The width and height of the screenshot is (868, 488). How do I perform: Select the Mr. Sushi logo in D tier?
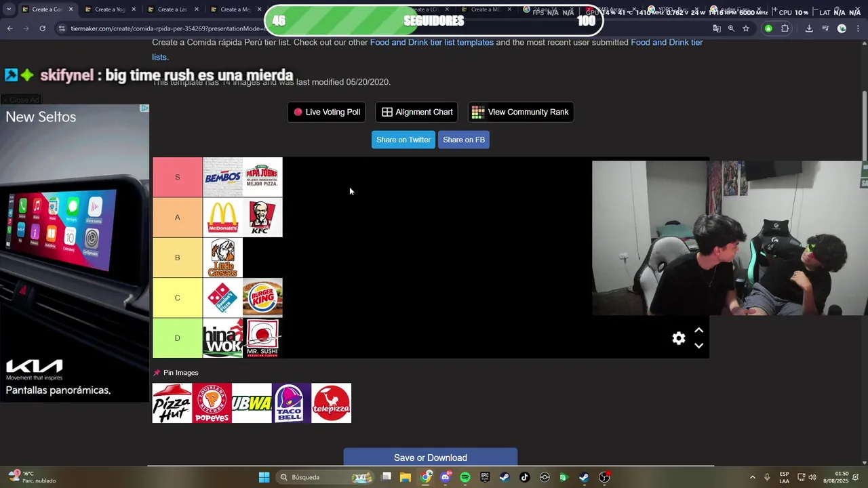[262, 338]
